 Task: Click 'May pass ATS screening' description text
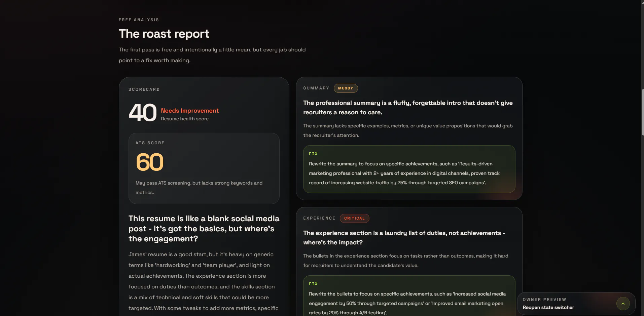click(x=199, y=188)
